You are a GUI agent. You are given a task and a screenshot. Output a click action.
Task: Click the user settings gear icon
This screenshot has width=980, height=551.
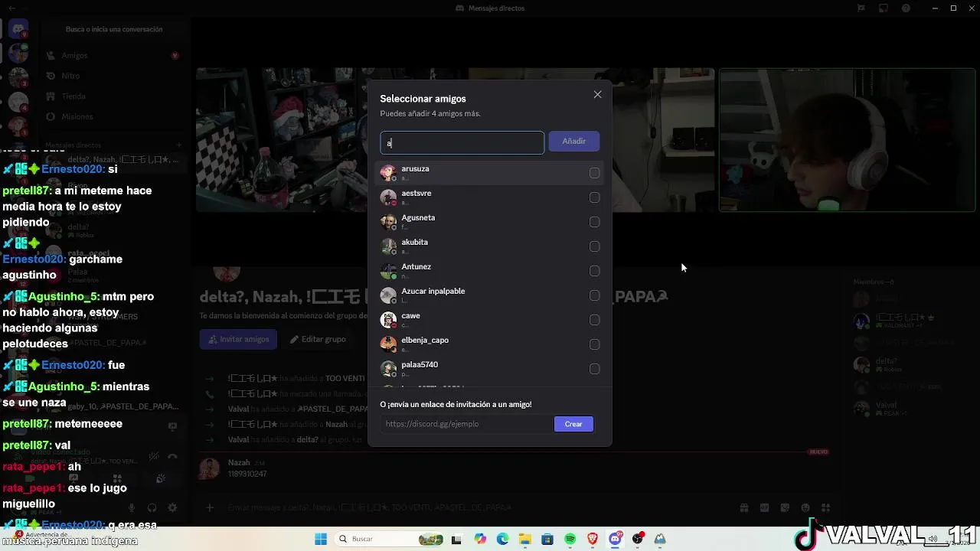172,507
